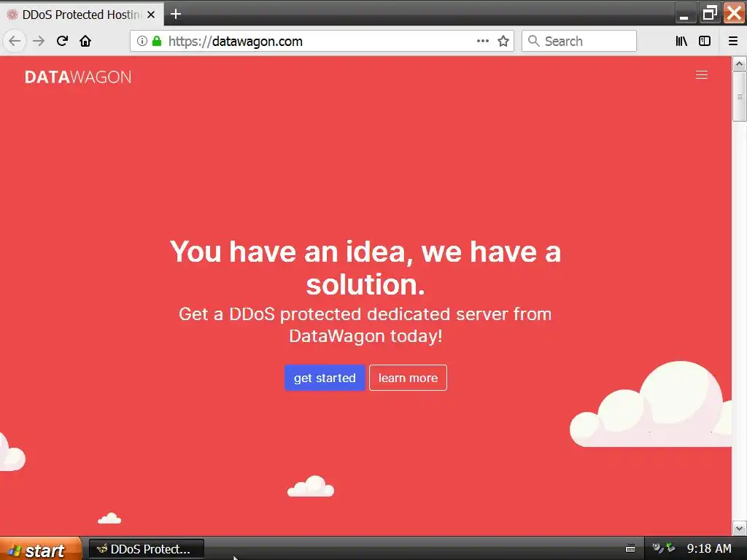Viewport: 747px width, 560px height.
Task: Click the page scrollbar up arrow
Action: pyautogui.click(x=739, y=64)
